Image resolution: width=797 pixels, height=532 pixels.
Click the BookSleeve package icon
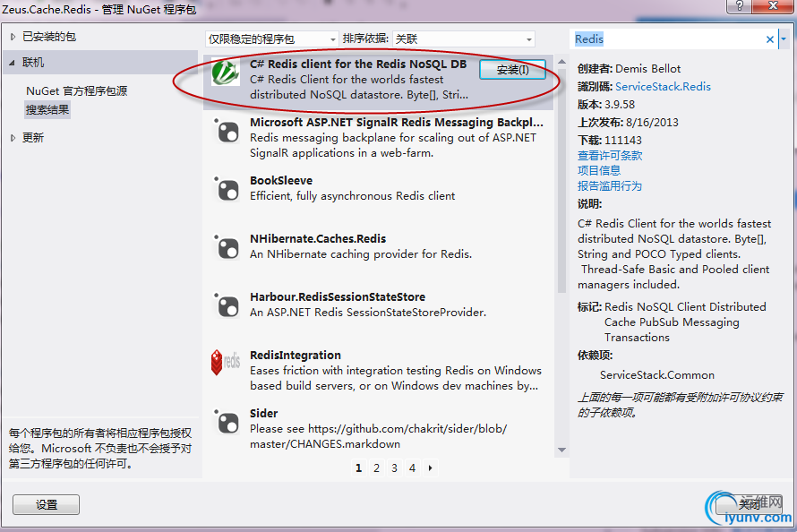click(x=227, y=190)
